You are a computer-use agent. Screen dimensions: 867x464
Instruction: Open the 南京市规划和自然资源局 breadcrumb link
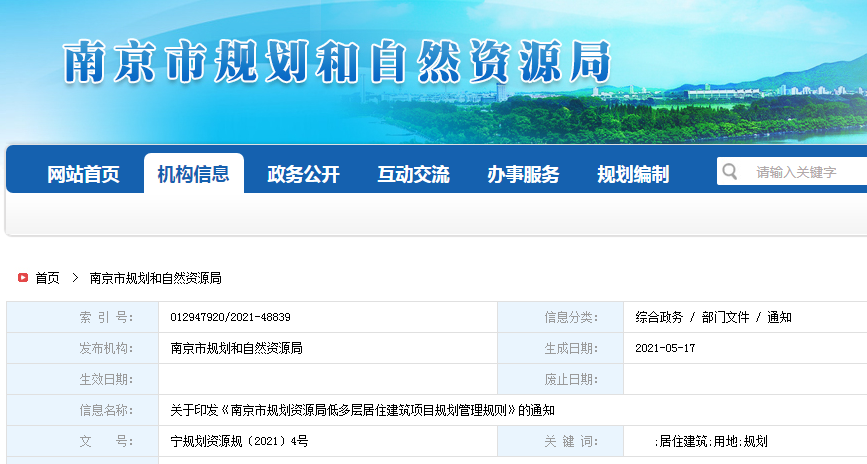pos(155,278)
